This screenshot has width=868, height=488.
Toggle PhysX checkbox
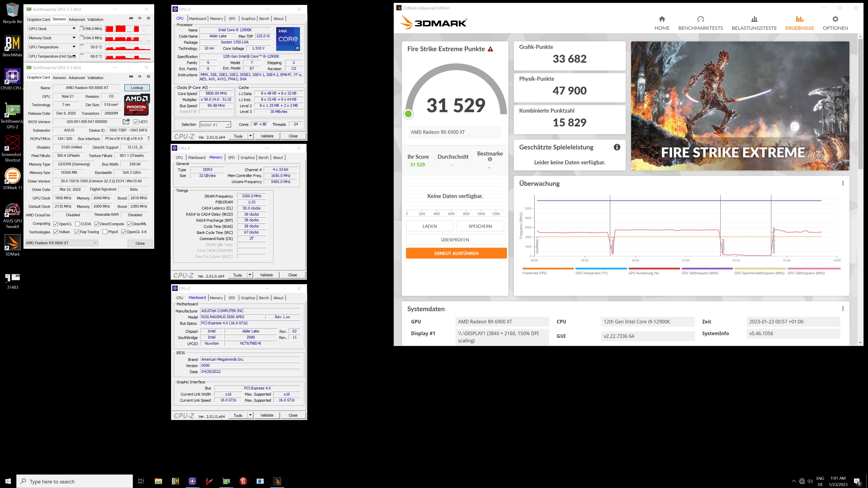(x=105, y=232)
